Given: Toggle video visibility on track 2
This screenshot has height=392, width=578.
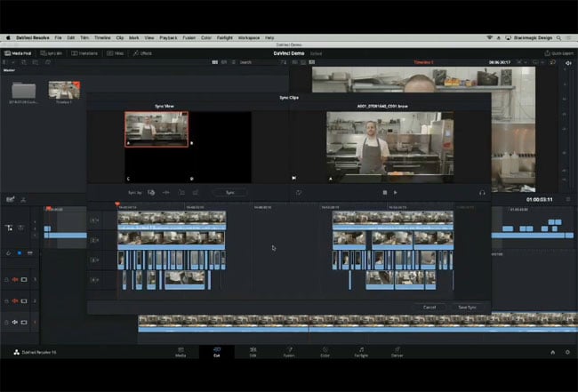Looking at the screenshot, I should [x=24, y=301].
